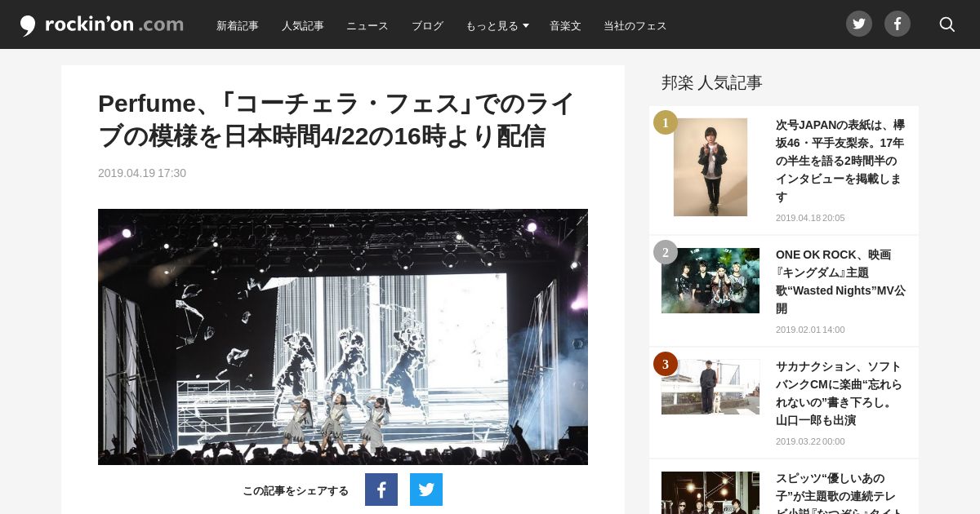Open Facebook icon in header
This screenshot has height=514, width=980.
point(898,24)
